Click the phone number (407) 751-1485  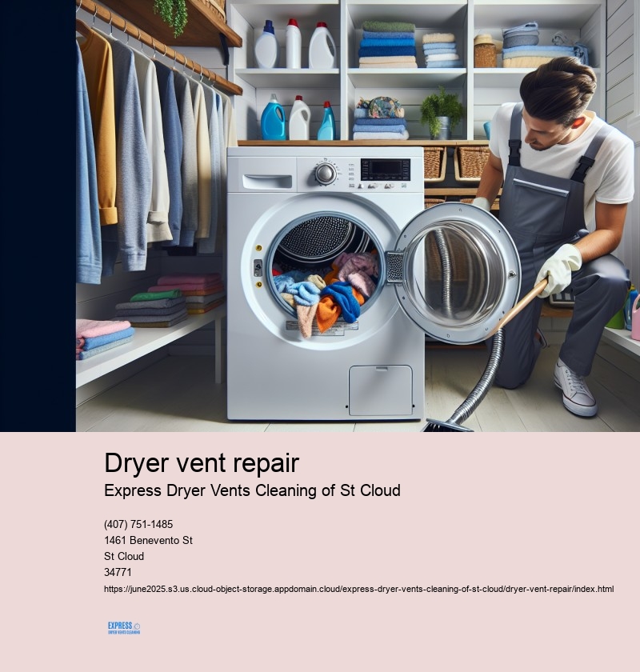coord(138,524)
